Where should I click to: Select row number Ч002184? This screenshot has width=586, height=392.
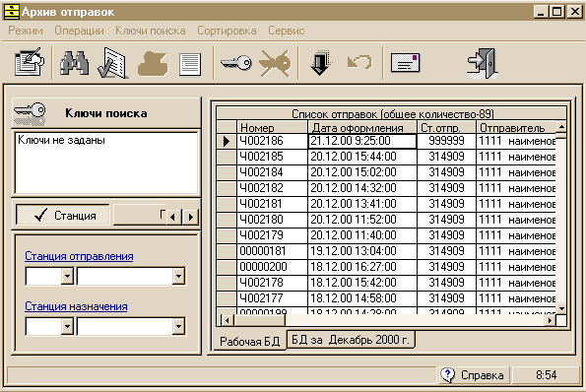click(272, 172)
